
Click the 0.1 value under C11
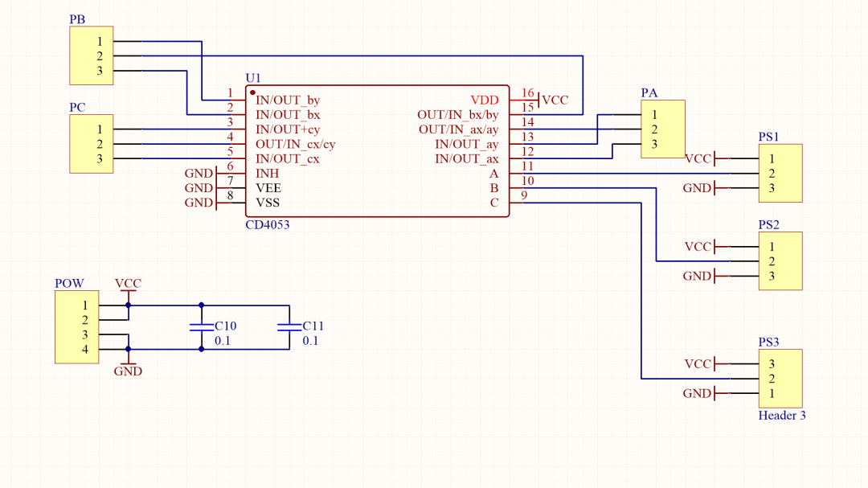point(310,341)
